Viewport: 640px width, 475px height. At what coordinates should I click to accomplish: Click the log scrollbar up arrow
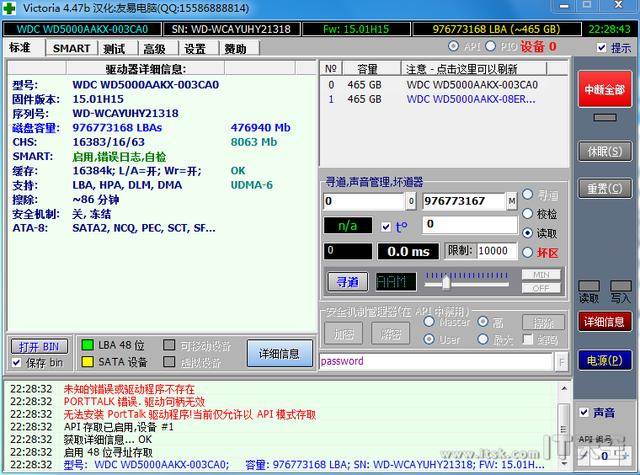pyautogui.click(x=564, y=388)
